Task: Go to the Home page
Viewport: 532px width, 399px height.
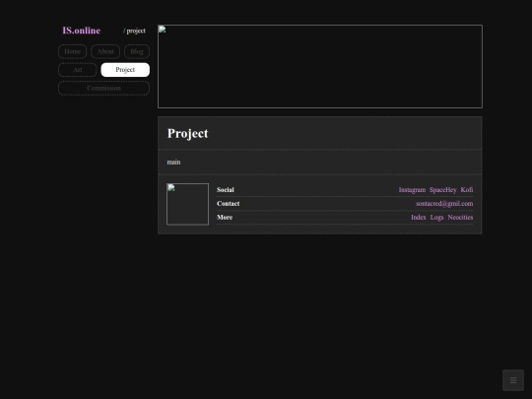Action: coord(72,51)
